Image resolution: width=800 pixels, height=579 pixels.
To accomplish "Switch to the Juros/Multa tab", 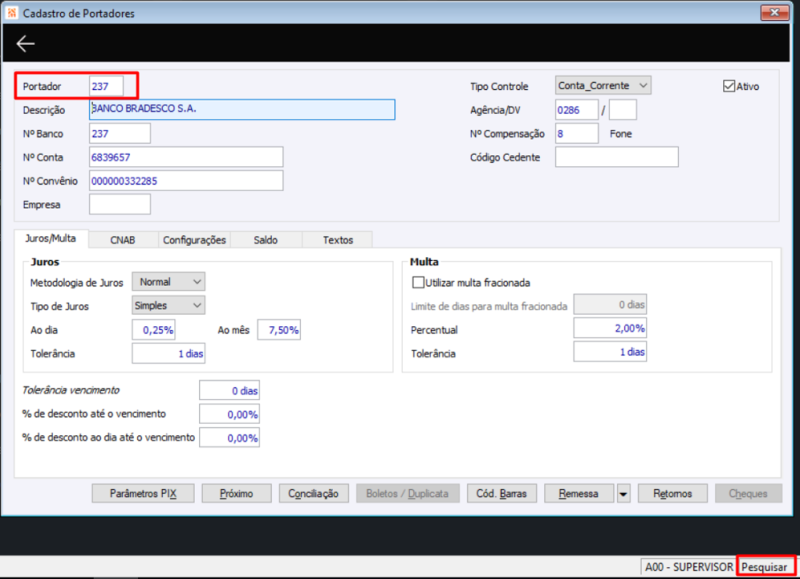I will coord(51,238).
